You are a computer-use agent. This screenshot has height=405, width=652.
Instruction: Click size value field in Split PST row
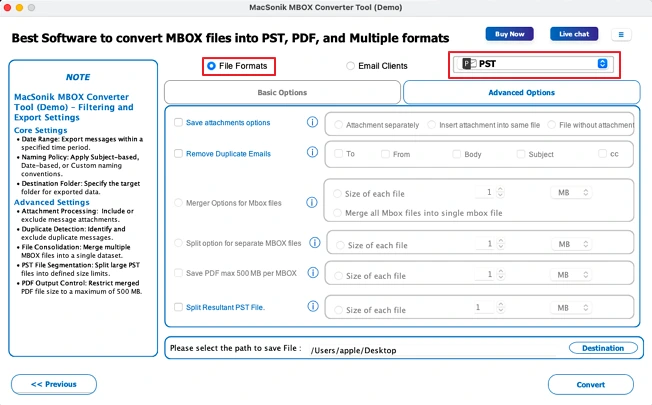point(485,307)
